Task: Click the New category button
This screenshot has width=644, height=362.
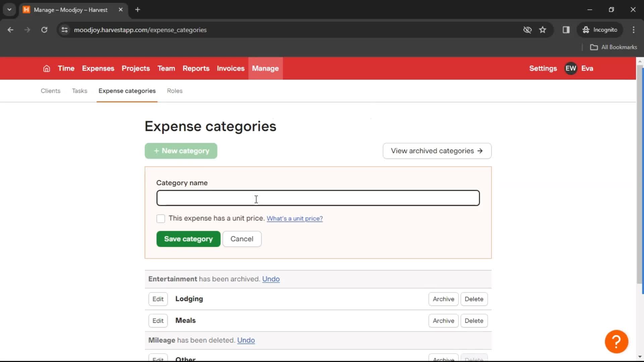Action: (181, 150)
